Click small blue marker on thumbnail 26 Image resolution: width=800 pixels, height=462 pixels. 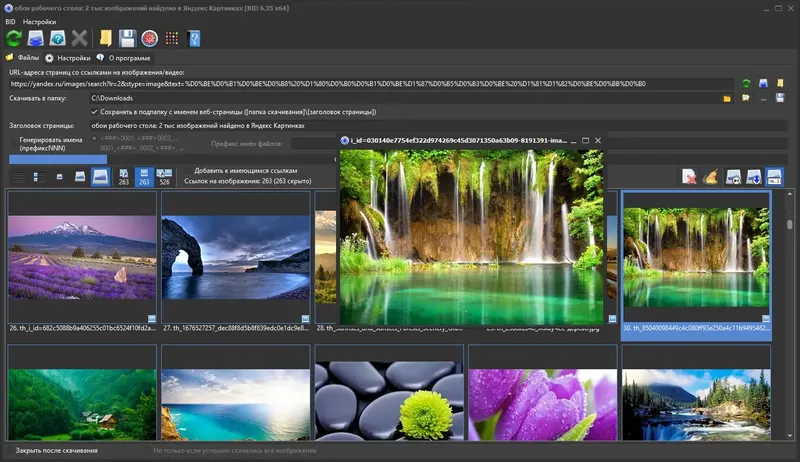(x=152, y=318)
